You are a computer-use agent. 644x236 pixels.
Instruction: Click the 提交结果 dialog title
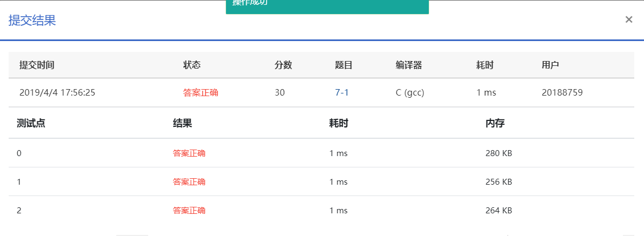[x=32, y=21]
